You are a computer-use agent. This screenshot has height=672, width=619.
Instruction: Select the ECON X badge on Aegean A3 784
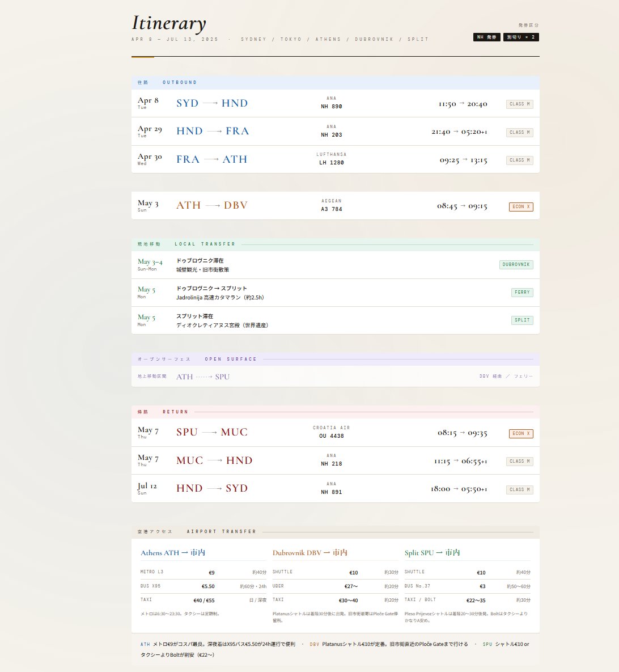point(520,207)
